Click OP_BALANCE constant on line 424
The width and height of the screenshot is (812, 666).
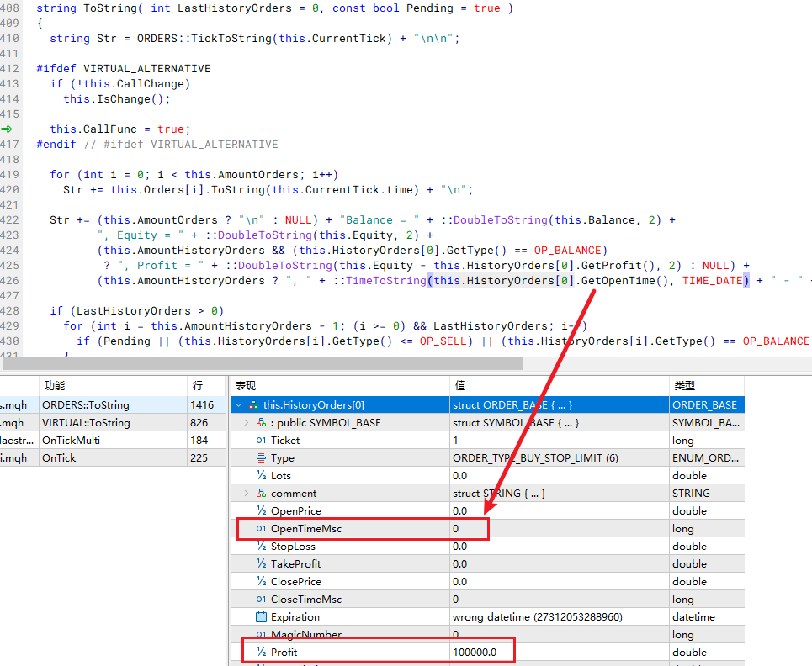click(x=568, y=251)
